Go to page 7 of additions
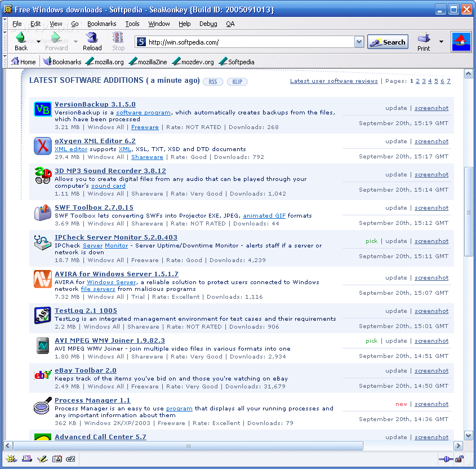The image size is (476, 469). point(448,81)
